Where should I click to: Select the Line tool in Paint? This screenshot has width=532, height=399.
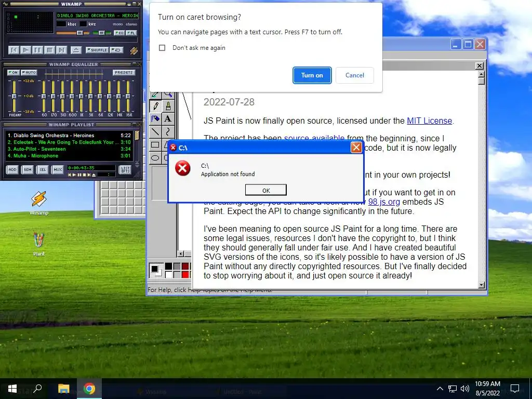coord(155,131)
